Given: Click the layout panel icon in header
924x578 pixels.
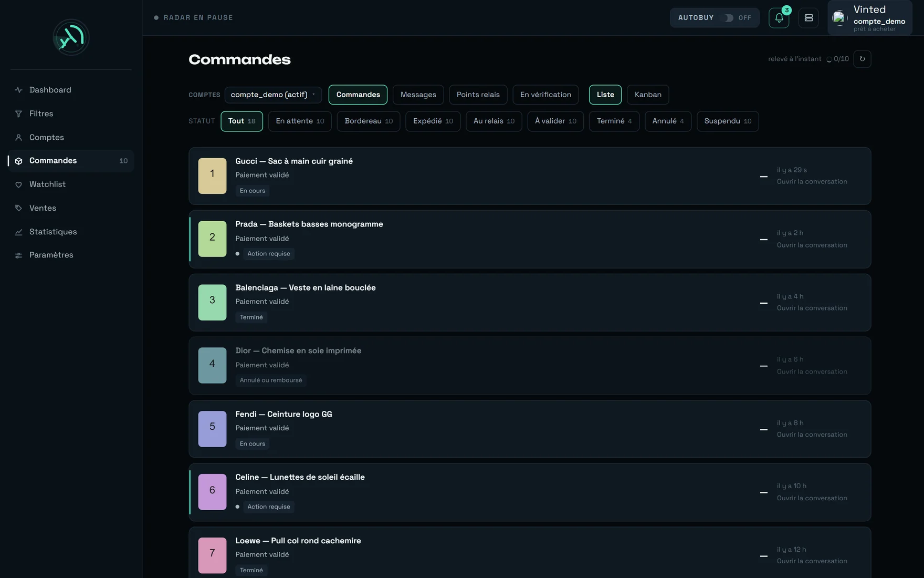Looking at the screenshot, I should [808, 18].
